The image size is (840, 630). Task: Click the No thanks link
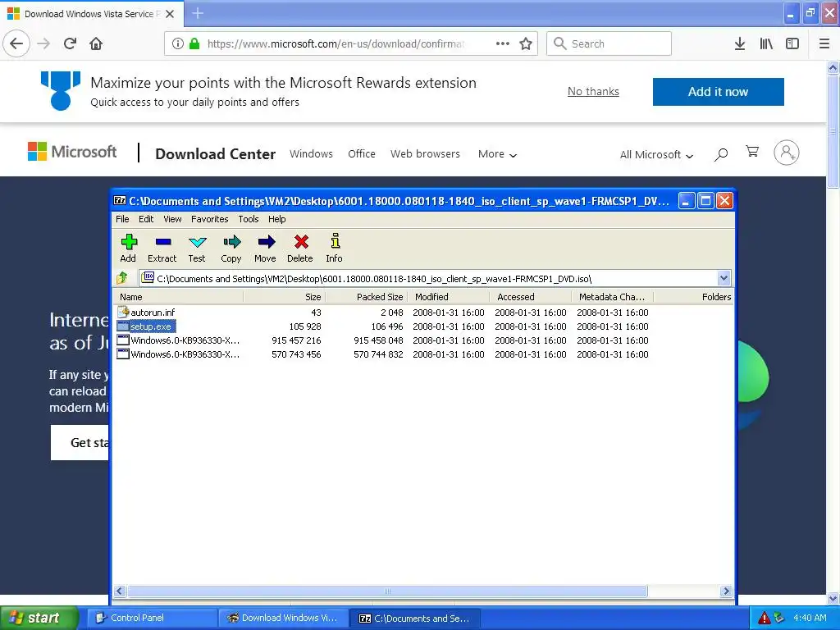click(x=593, y=92)
